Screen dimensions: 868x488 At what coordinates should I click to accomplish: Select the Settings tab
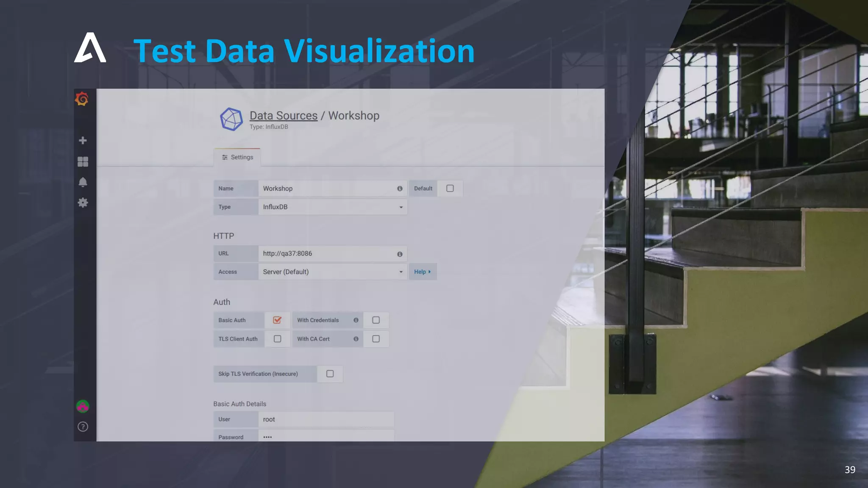pyautogui.click(x=237, y=157)
